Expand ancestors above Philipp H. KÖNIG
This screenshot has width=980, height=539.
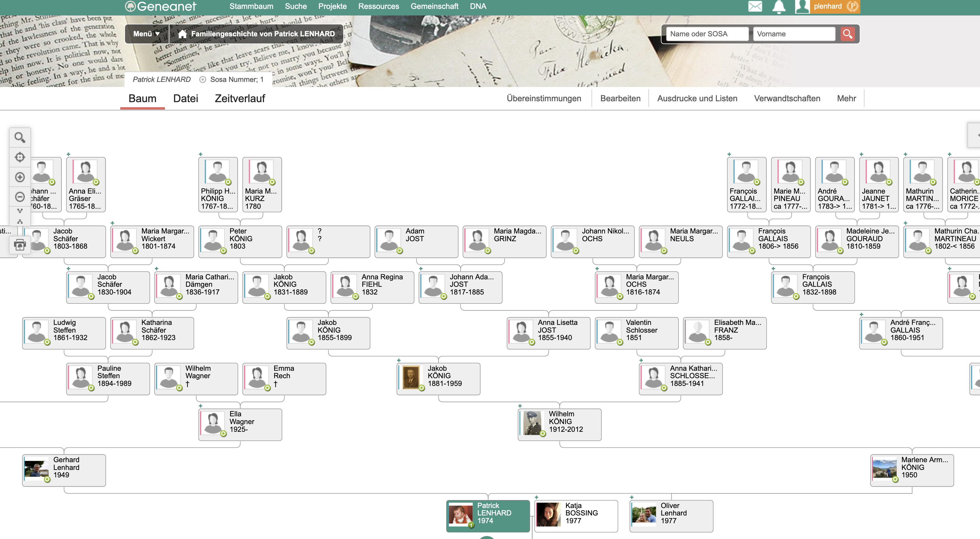(x=200, y=154)
